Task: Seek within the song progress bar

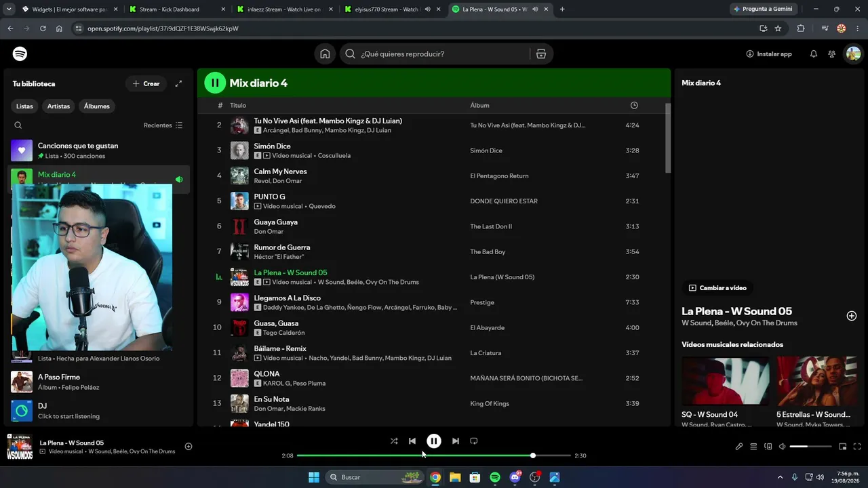Action: click(x=434, y=455)
